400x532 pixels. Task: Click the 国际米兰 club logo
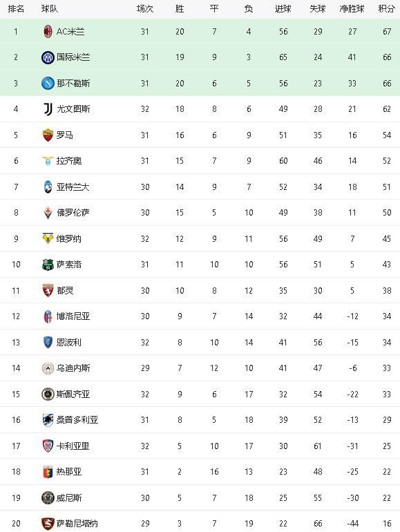48,57
